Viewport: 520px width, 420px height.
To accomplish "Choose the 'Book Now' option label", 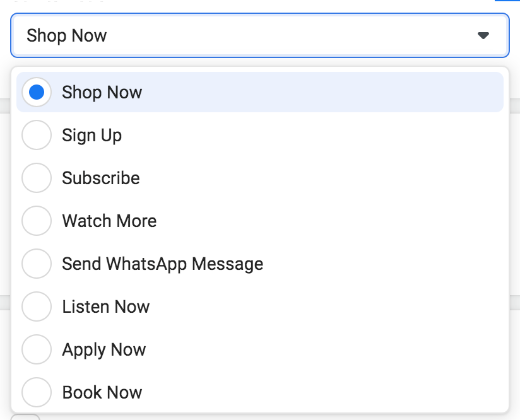I will (102, 392).
